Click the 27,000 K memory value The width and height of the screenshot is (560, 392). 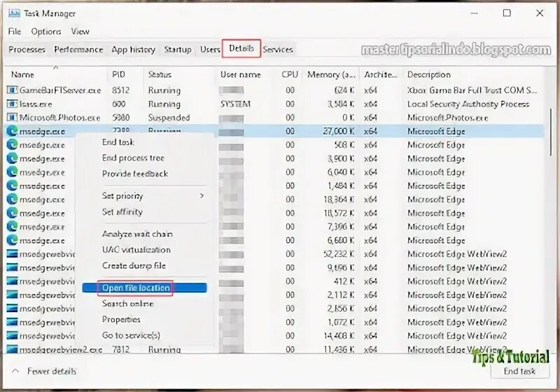click(339, 132)
